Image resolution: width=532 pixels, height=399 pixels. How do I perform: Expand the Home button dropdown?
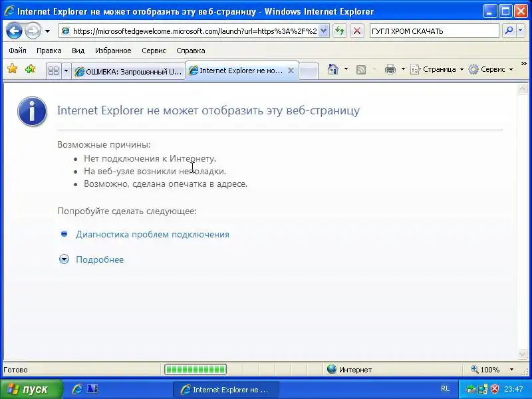[x=346, y=69]
